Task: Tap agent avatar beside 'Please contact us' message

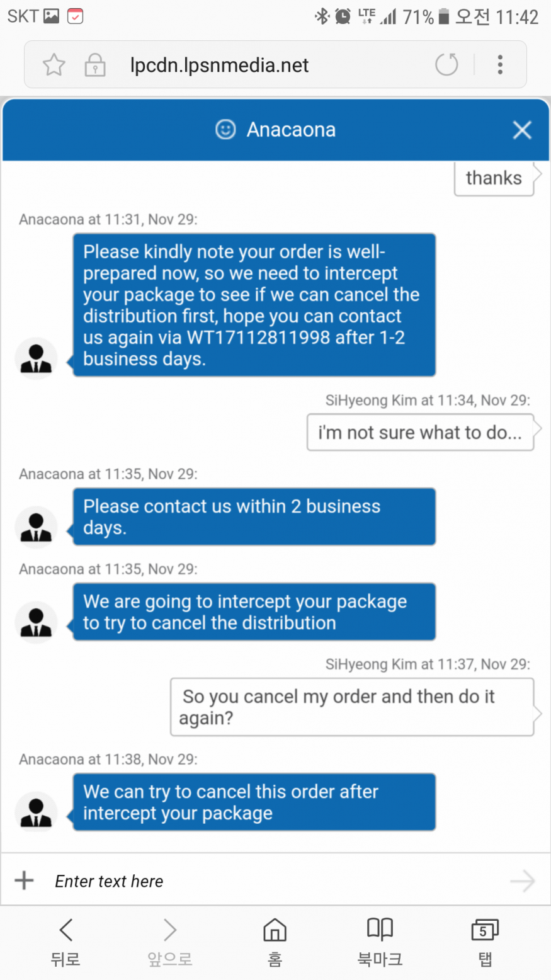Action: click(x=36, y=527)
